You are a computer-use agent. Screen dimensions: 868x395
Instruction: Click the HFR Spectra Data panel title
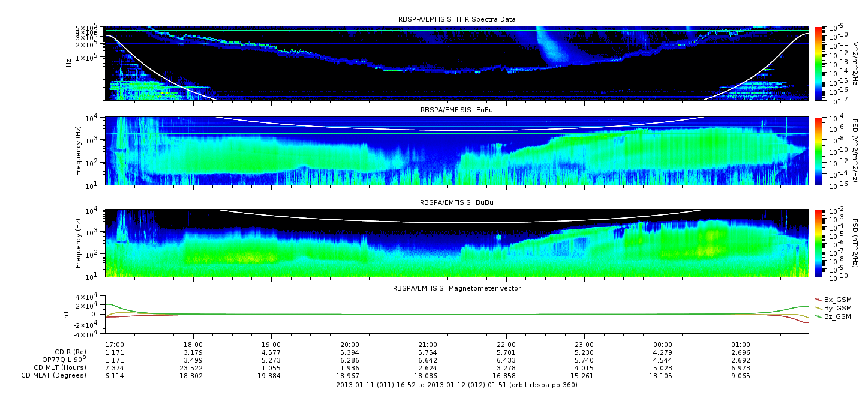click(456, 20)
